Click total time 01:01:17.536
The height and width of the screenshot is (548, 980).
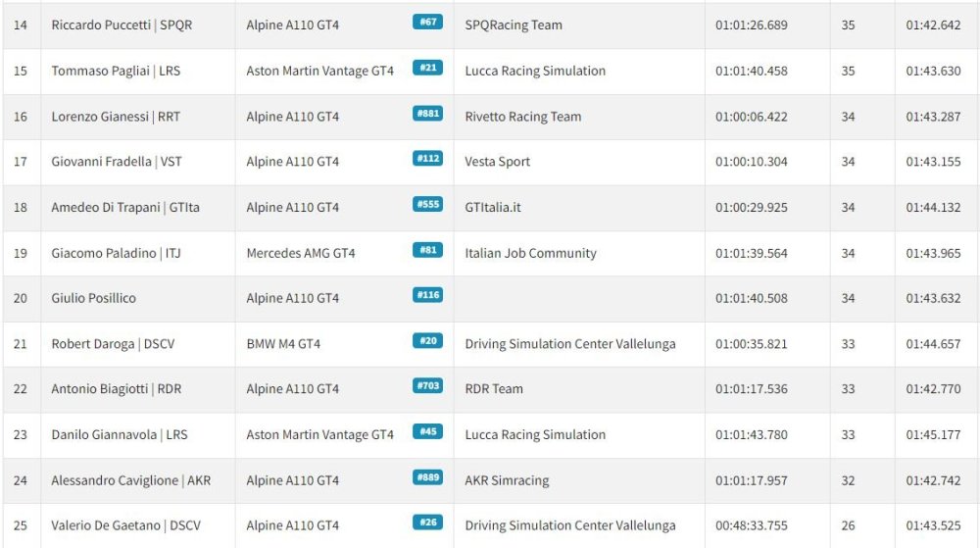click(x=752, y=388)
